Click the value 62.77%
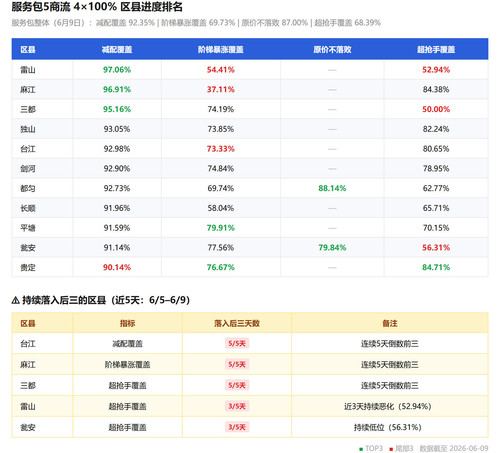500x453 pixels. 436,188
